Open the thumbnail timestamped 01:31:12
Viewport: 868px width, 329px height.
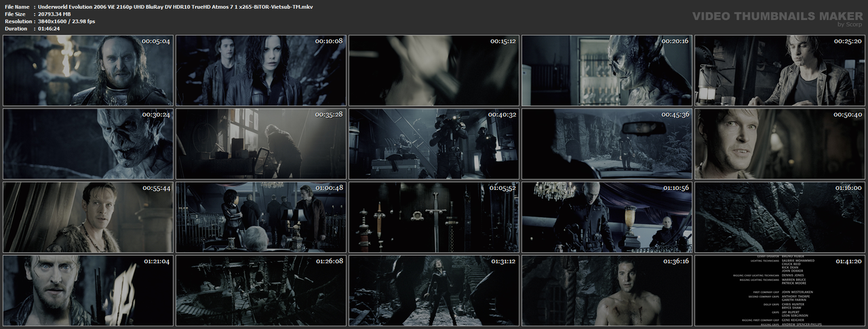[x=434, y=290]
